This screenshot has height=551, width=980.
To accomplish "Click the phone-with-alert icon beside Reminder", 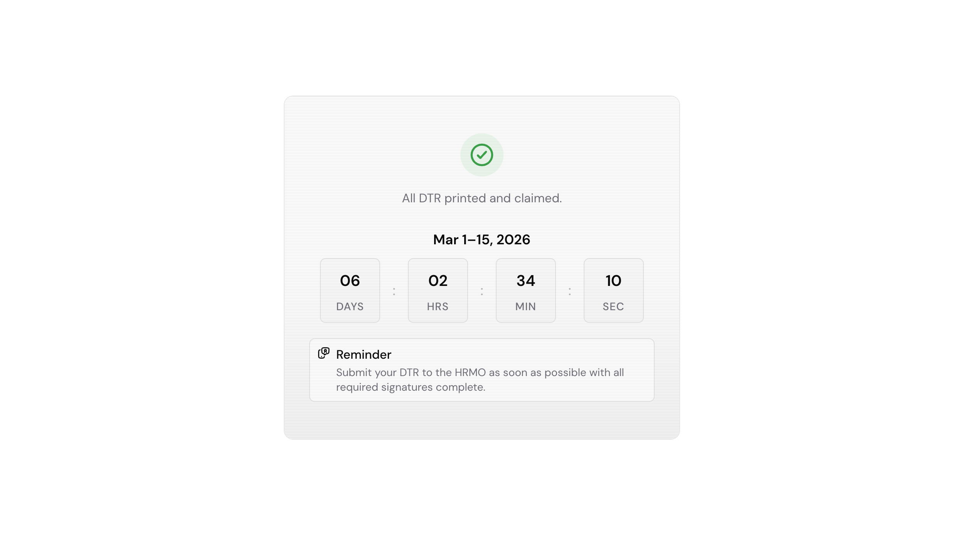I will point(323,354).
